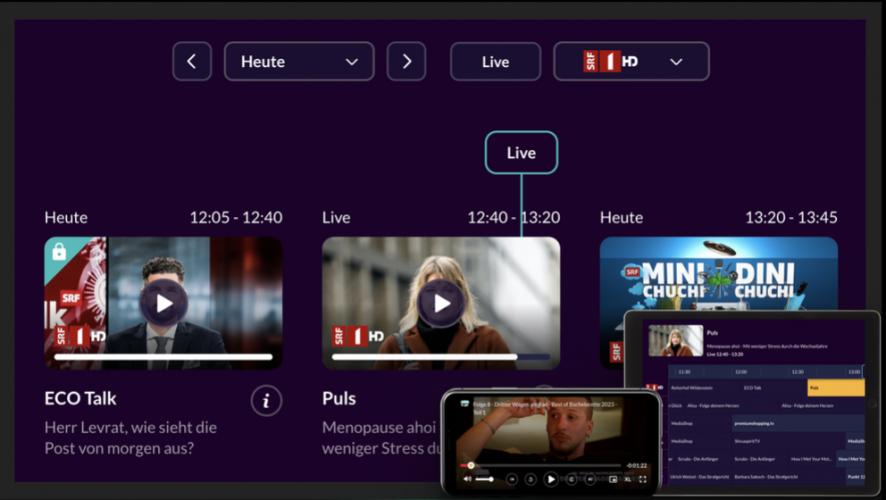
Task: Click the Live button in top bar
Action: 496,61
